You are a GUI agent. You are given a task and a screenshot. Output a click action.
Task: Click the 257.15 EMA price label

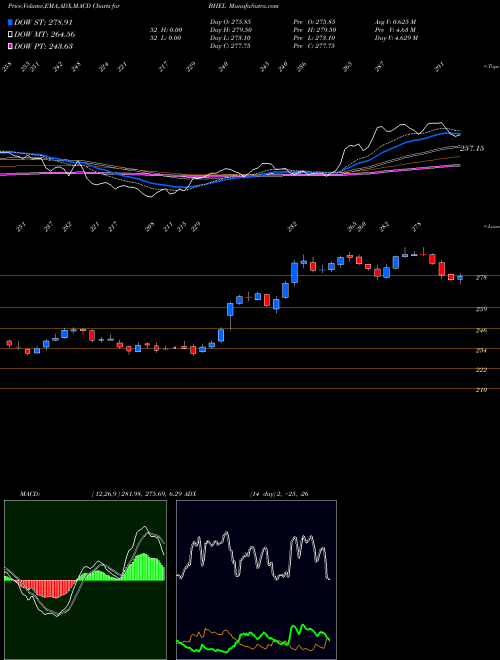tap(472, 148)
